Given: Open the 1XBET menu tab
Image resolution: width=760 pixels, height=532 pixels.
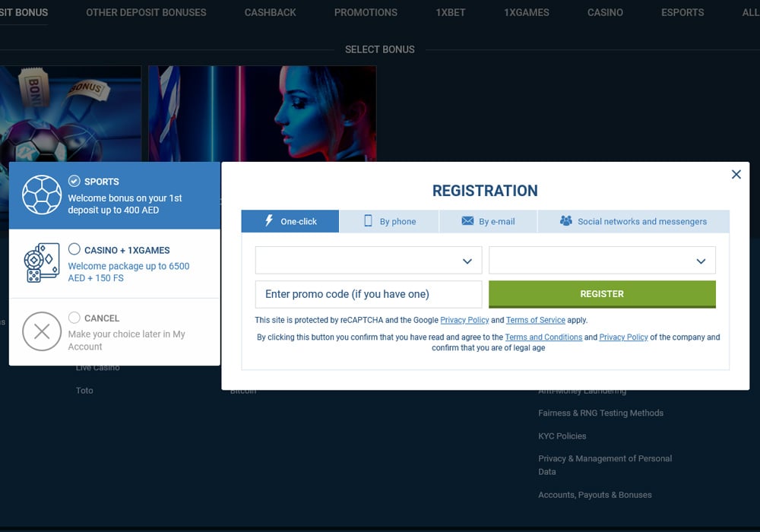Looking at the screenshot, I should coord(450,13).
